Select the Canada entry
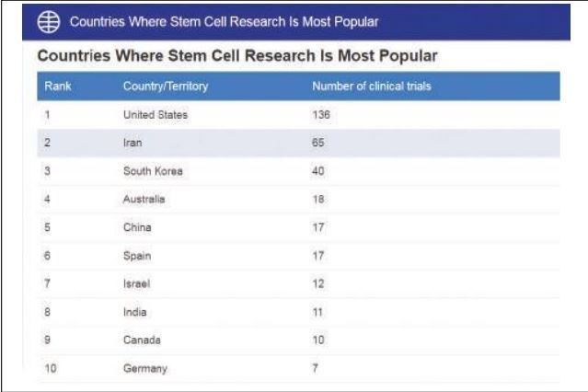Screen dimensions: 588x392 142,340
